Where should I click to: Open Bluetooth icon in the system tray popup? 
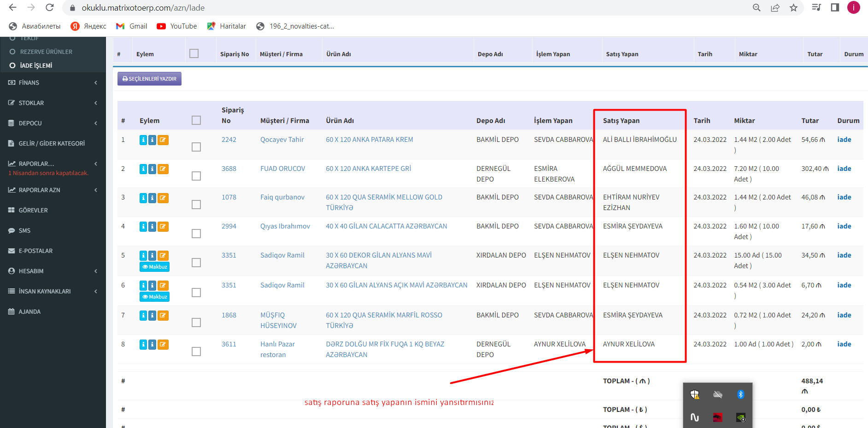coord(740,394)
